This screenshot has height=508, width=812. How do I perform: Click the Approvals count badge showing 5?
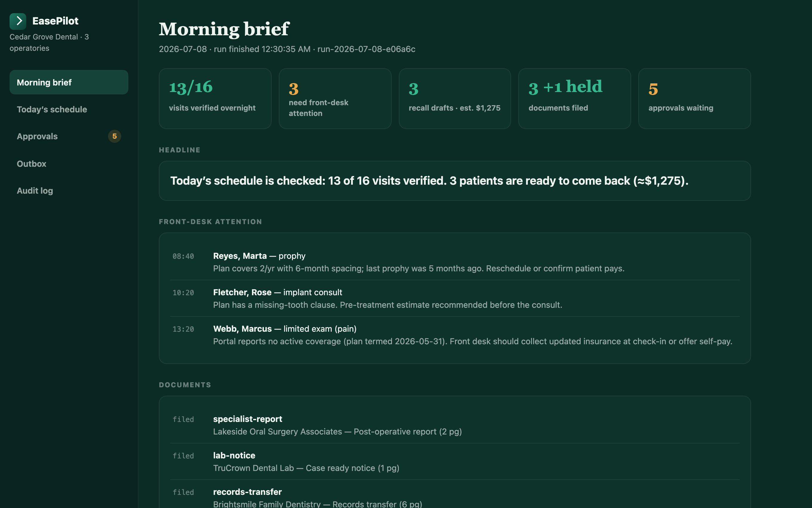pyautogui.click(x=114, y=136)
